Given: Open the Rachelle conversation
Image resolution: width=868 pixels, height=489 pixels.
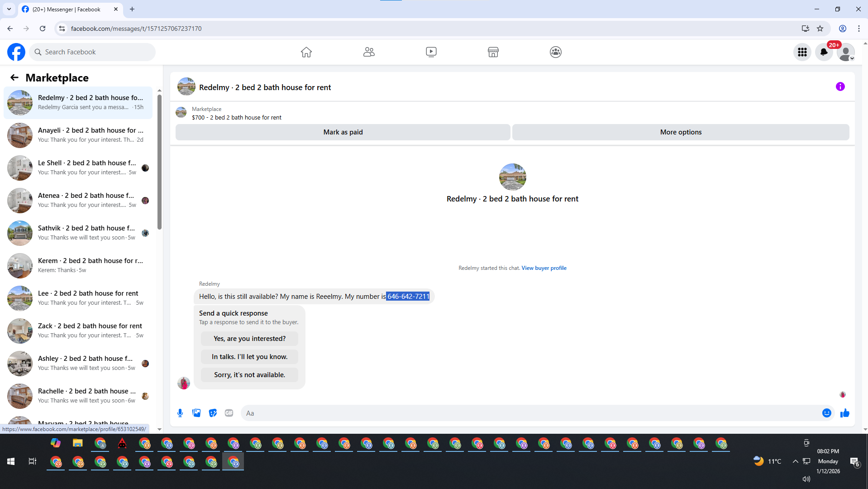Looking at the screenshot, I should pos(78,396).
